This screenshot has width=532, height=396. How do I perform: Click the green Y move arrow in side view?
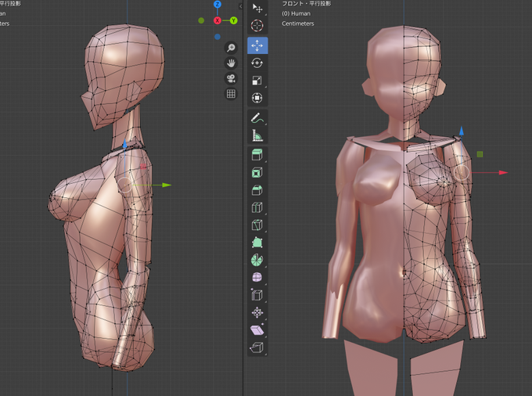pyautogui.click(x=167, y=185)
